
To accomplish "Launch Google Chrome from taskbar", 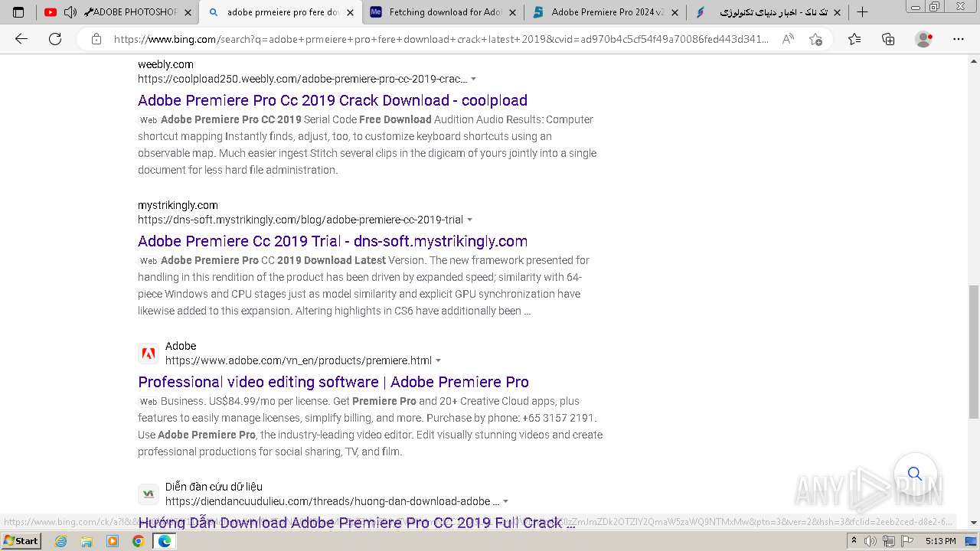I will point(138,541).
